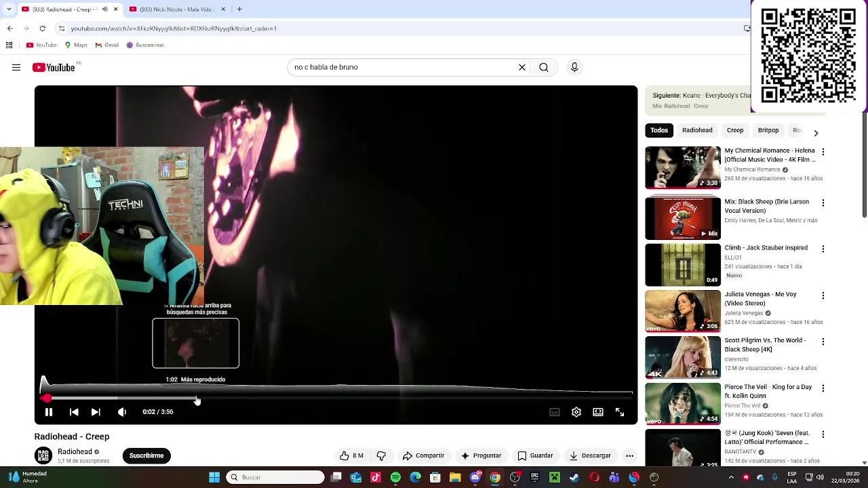Screen dimensions: 868x488
Task: Open the Radiohead channel avatar
Action: [x=43, y=455]
